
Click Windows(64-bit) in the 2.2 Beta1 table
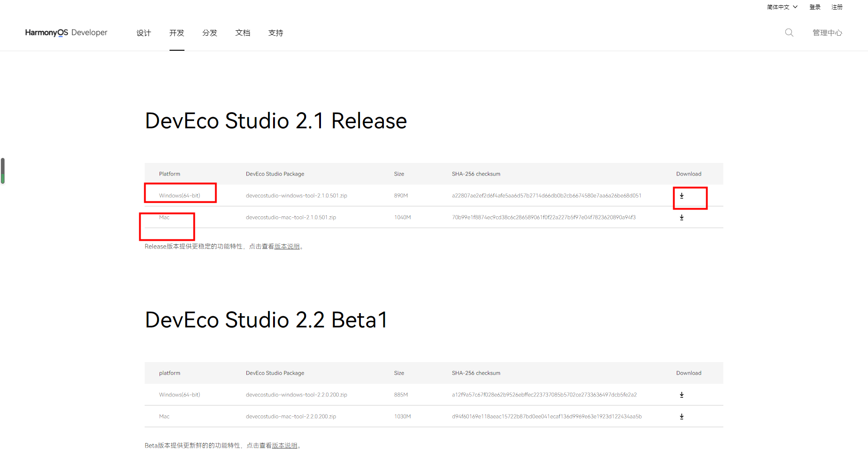click(x=179, y=395)
